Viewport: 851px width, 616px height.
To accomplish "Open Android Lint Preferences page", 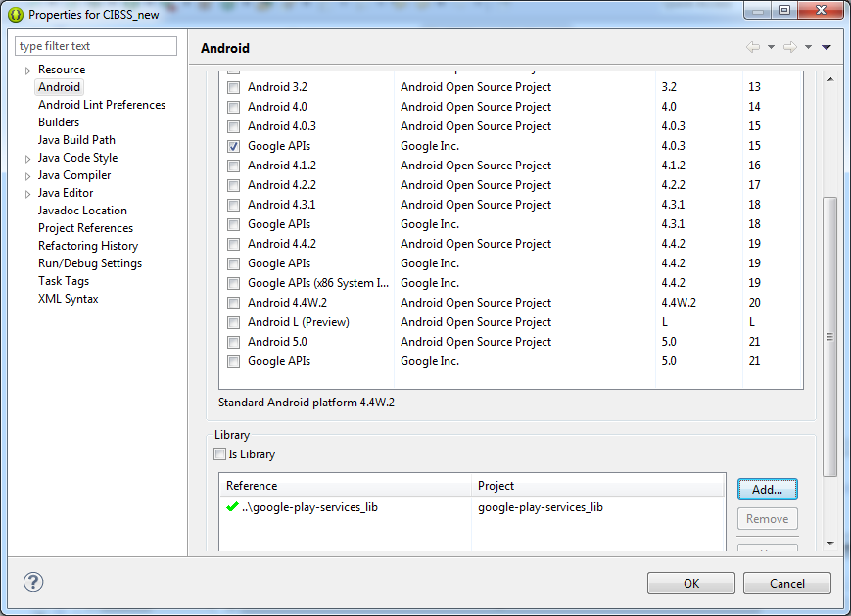I will click(102, 104).
